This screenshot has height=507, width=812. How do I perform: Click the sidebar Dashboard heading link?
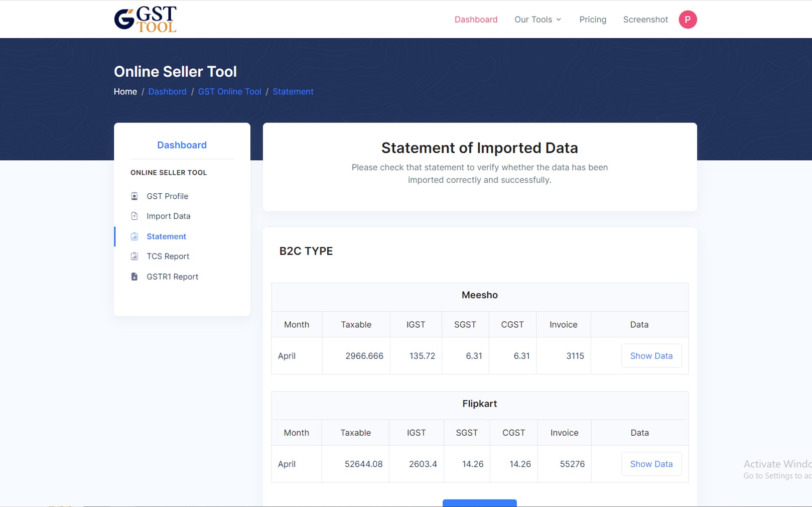pyautogui.click(x=182, y=145)
